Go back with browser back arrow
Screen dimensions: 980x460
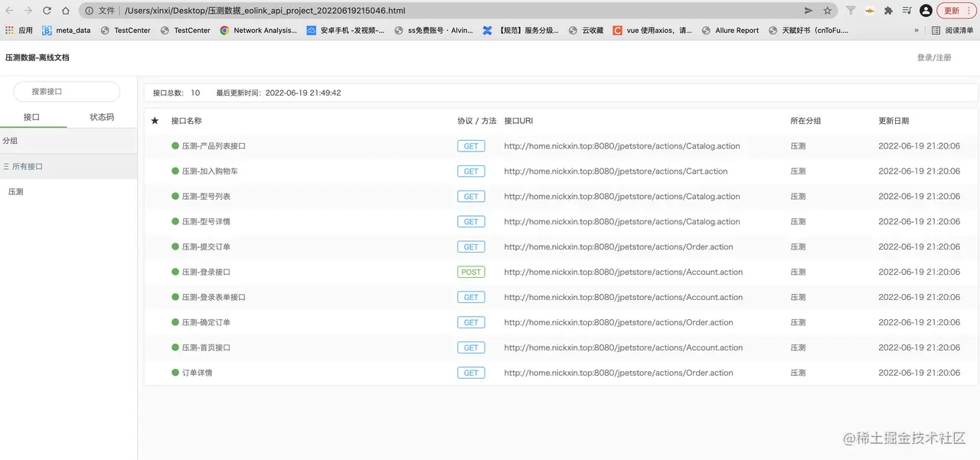(9, 11)
